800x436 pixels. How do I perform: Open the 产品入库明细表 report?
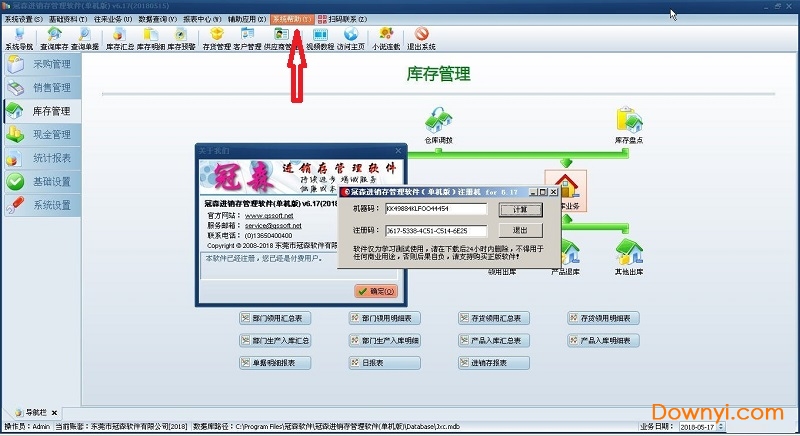click(603, 340)
